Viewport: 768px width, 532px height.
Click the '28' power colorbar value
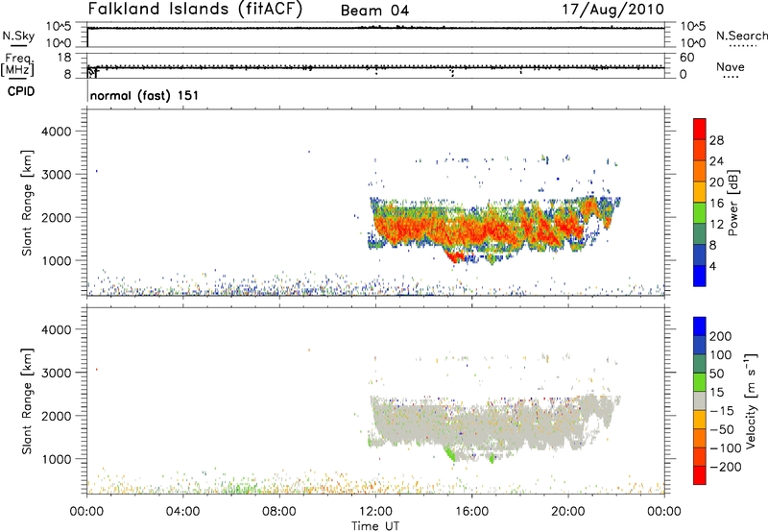(x=716, y=140)
